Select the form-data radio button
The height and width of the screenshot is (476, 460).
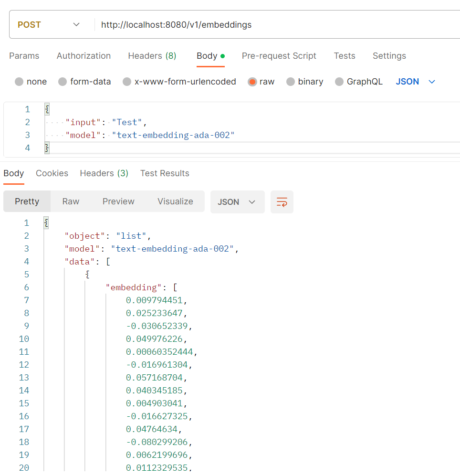point(63,82)
